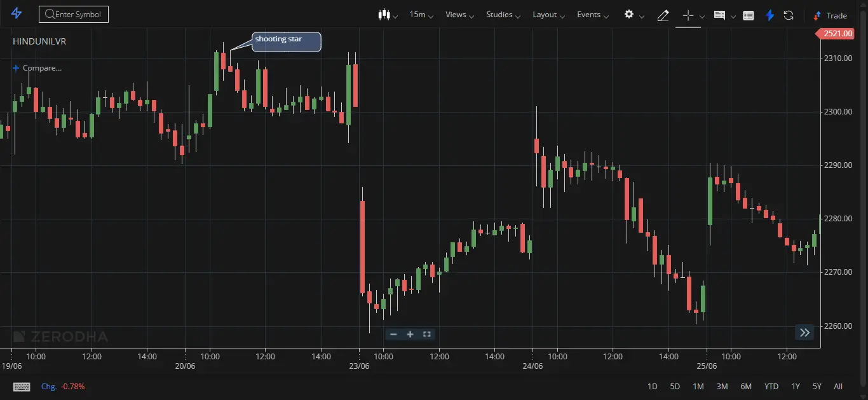Open the 15m interval dropdown
Screen dimensions: 868x400
[421, 15]
